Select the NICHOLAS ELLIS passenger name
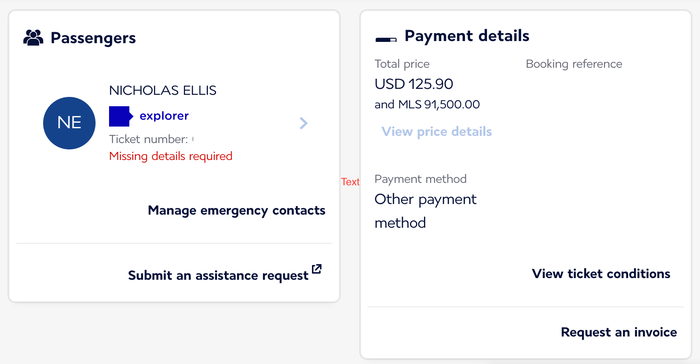 162,90
